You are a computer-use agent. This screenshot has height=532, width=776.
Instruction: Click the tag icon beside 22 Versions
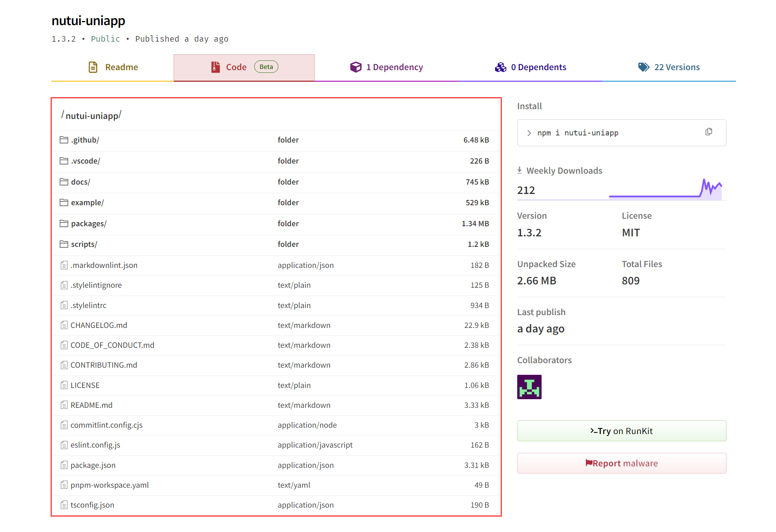(x=643, y=67)
